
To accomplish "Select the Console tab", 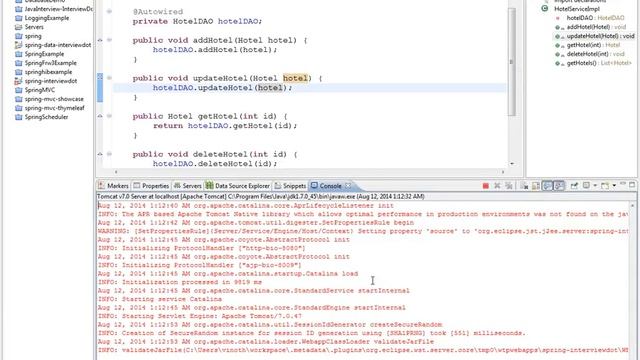I will pyautogui.click(x=326, y=186).
